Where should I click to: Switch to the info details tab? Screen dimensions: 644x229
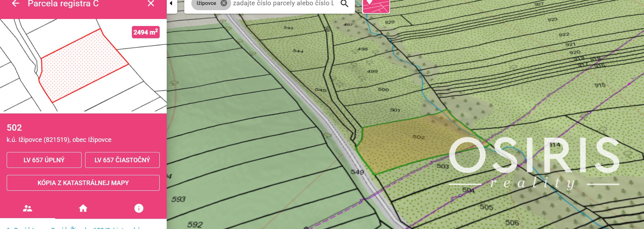coord(139,208)
